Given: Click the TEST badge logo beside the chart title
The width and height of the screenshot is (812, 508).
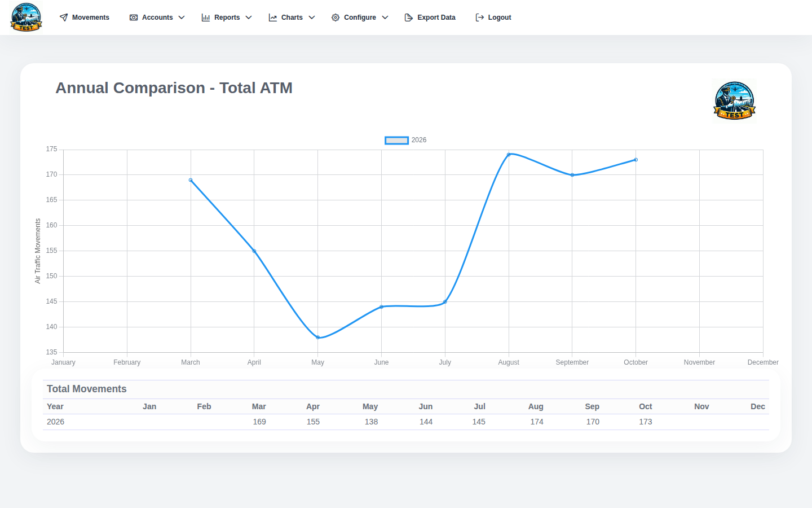Looking at the screenshot, I should 734,100.
